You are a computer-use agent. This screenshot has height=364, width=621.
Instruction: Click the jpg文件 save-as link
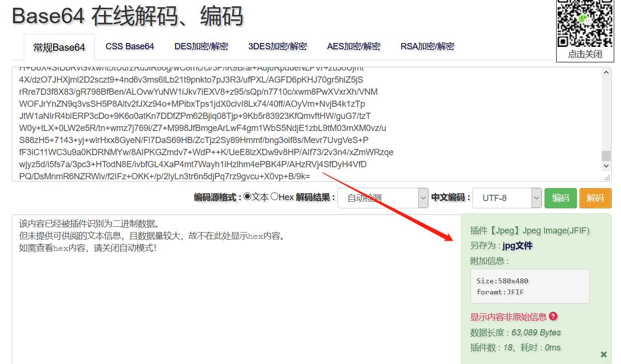pos(517,246)
